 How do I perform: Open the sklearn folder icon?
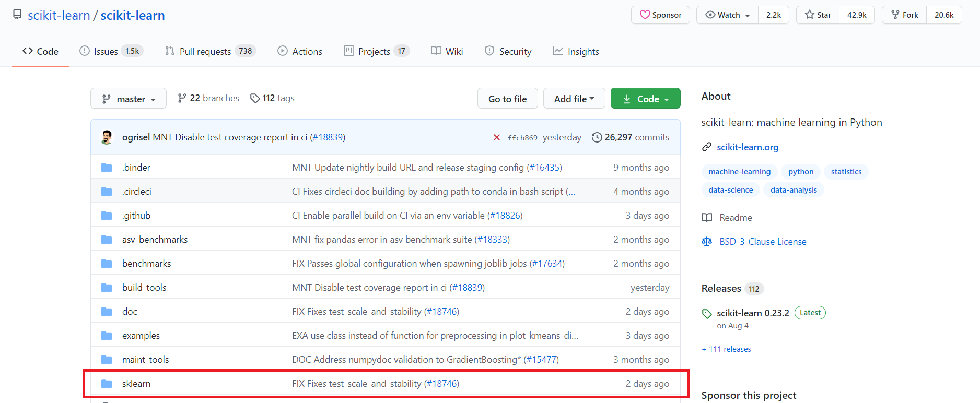tap(107, 384)
